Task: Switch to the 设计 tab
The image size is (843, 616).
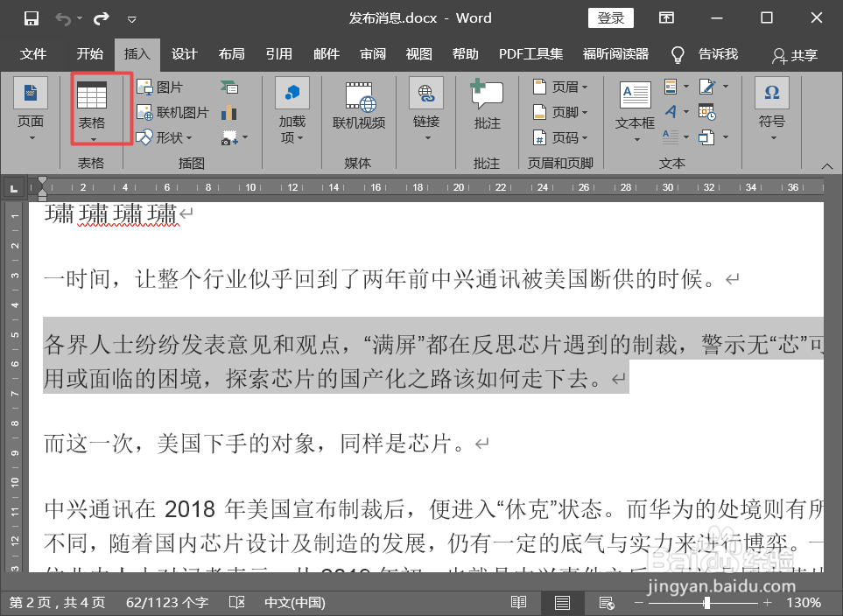Action: tap(185, 54)
